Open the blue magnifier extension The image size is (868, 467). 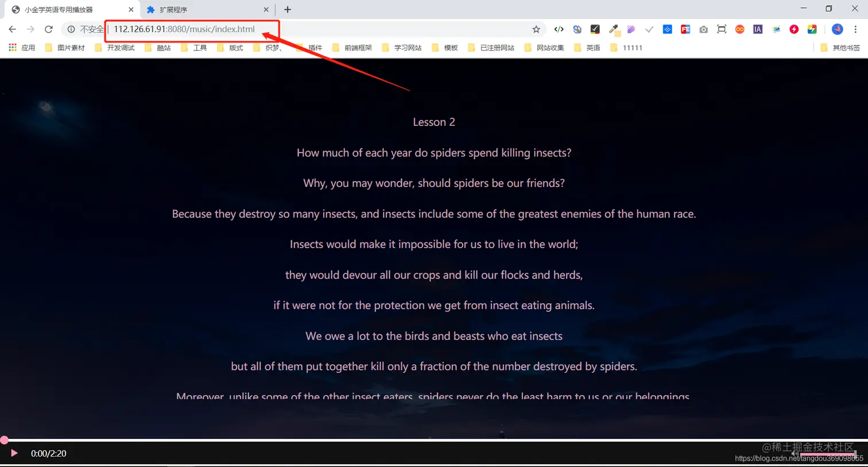[577, 29]
